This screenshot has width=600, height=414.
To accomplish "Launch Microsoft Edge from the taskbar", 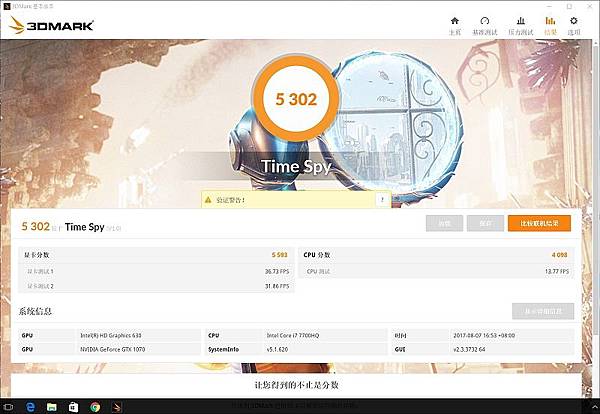I will click(x=31, y=407).
